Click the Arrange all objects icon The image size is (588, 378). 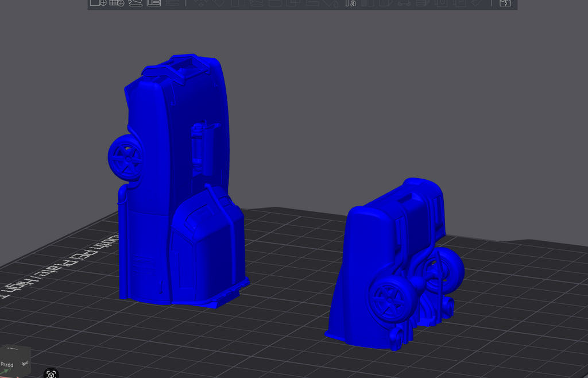point(154,3)
